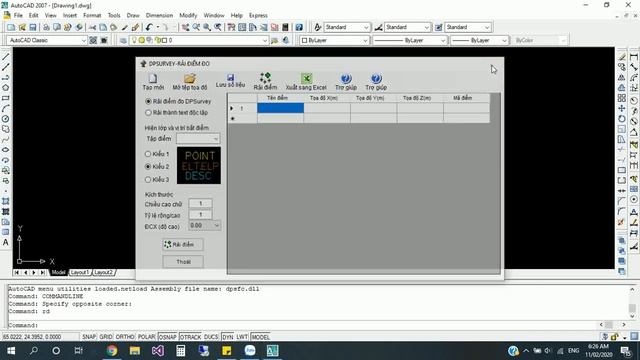Image resolution: width=640 pixels, height=360 pixels.
Task: Click the QNew icon in AutoCAD toolbar
Action: coord(11,27)
